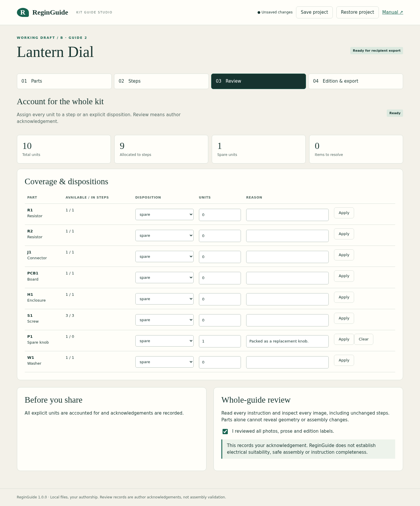Click the Spare units count card

tap(259, 149)
